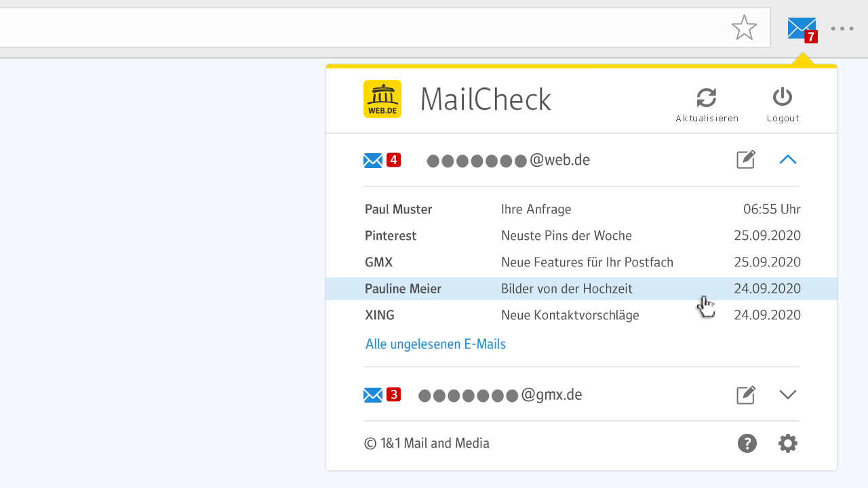Select the @web.de account address
Viewport: 868px width, 488px height.
point(508,161)
